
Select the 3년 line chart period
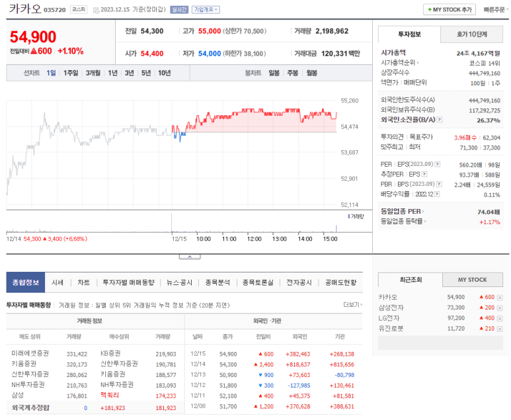click(x=129, y=73)
